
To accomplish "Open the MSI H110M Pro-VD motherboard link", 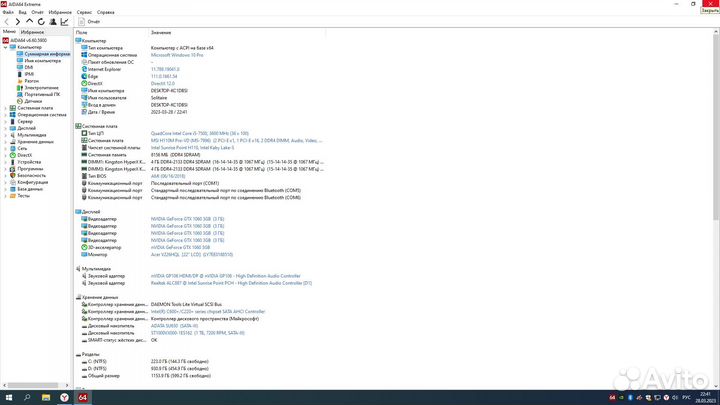I will pos(236,141).
